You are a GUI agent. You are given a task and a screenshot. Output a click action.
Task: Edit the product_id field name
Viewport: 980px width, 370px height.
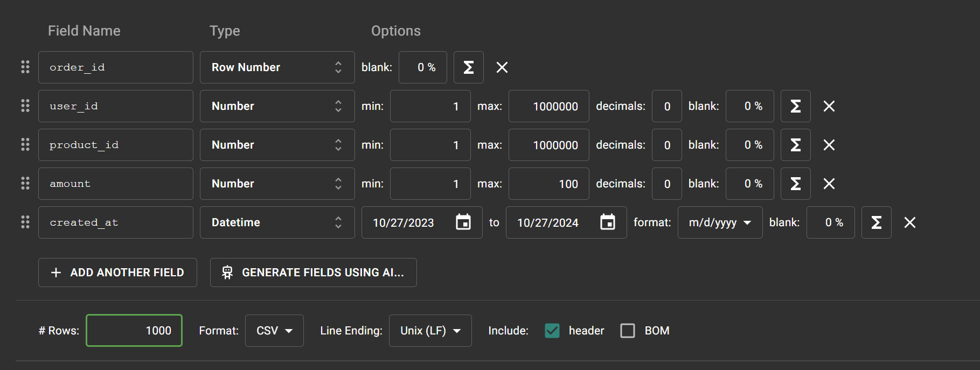pos(116,145)
